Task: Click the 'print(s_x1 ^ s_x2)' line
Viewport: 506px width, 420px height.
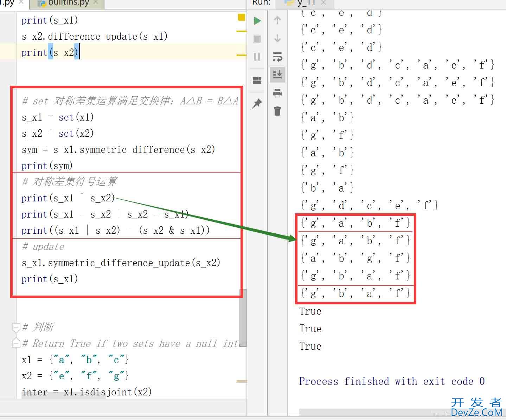Action: 68,198
